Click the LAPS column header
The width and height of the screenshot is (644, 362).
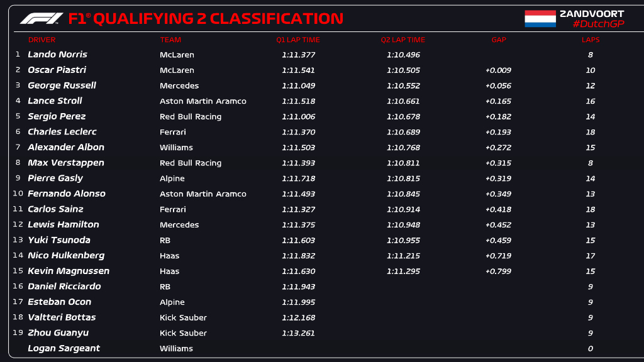(x=591, y=40)
